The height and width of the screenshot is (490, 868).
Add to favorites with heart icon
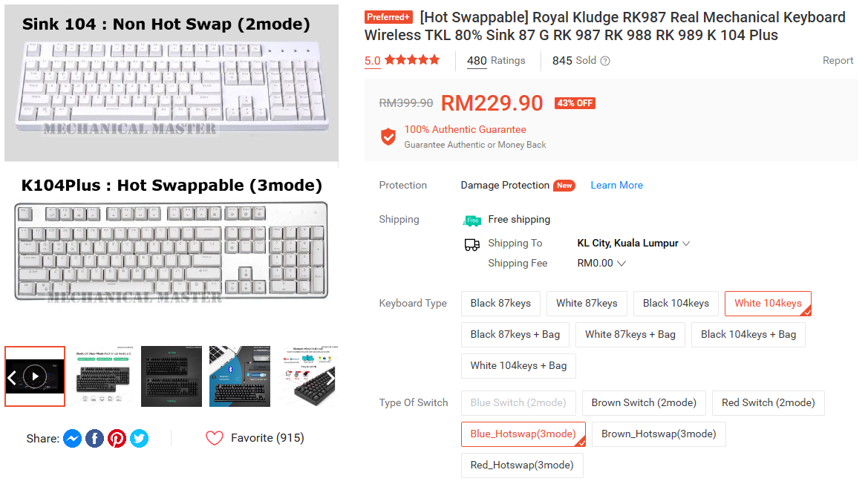click(215, 439)
